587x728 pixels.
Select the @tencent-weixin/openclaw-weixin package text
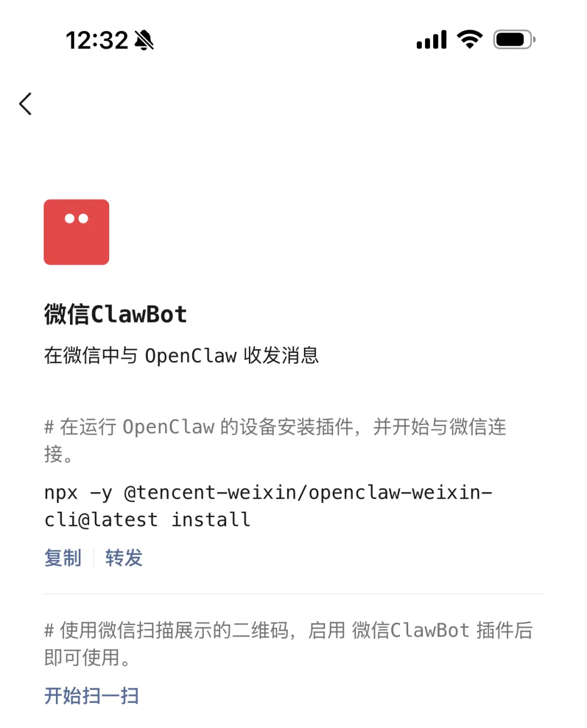tap(308, 493)
